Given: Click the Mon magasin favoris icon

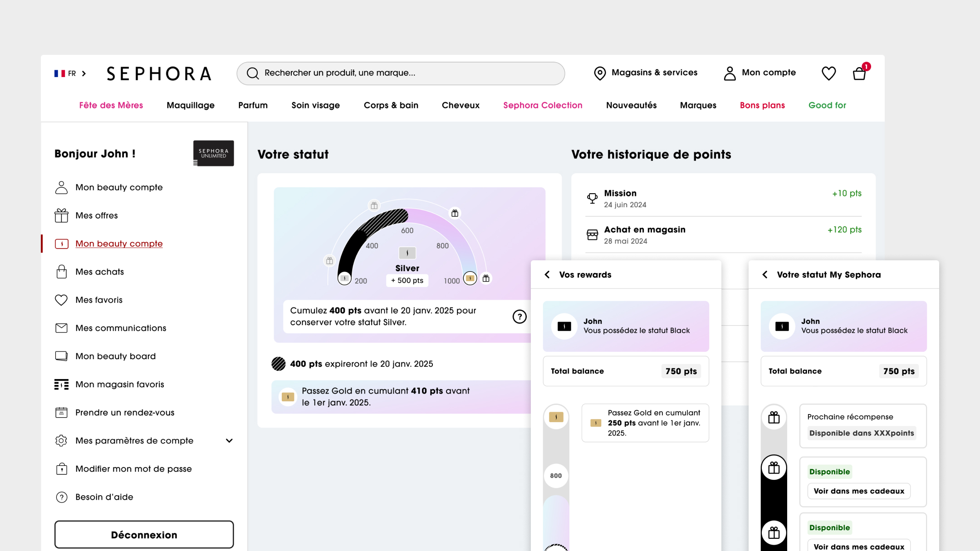Looking at the screenshot, I should 61,384.
